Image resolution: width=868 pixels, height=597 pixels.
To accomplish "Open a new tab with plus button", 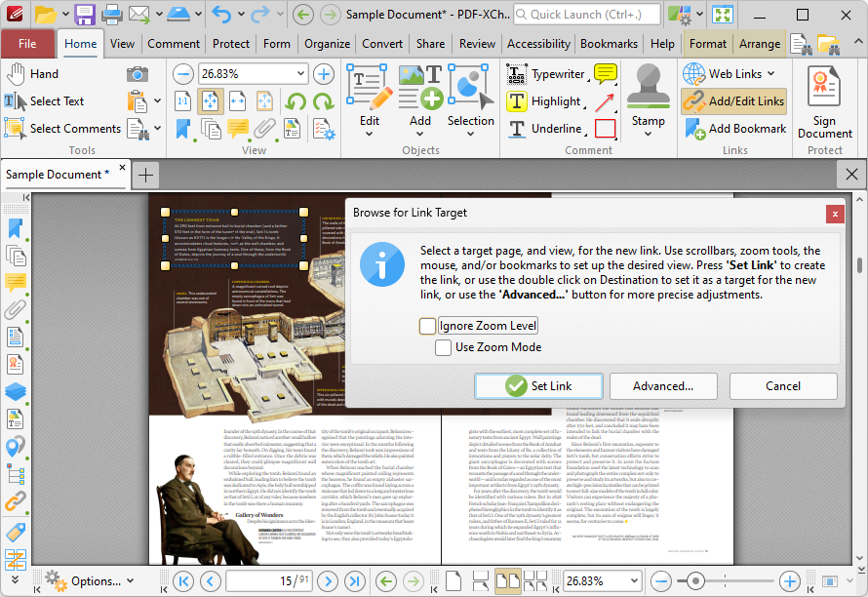I will coord(145,175).
